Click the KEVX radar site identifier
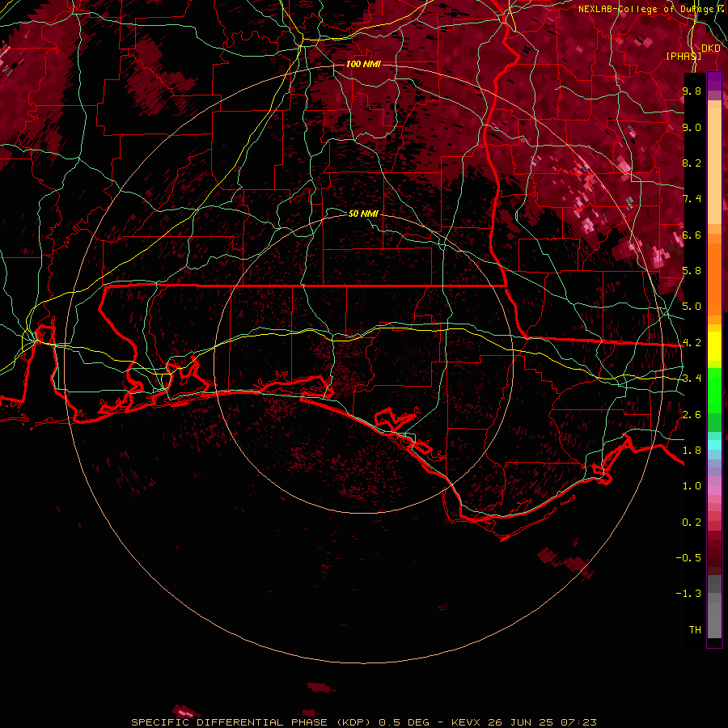 coord(467,722)
